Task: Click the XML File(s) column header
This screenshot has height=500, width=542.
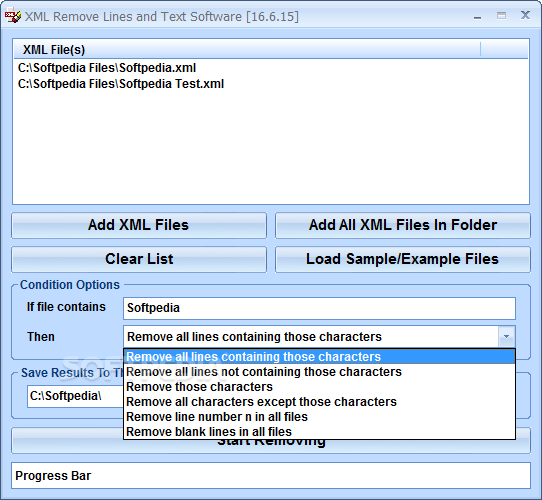Action: click(247, 49)
